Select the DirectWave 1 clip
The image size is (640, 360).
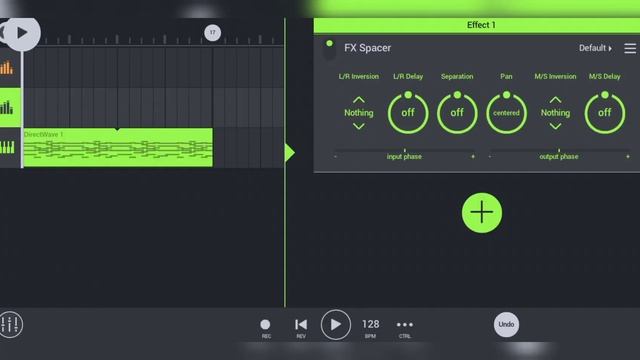tap(118, 147)
